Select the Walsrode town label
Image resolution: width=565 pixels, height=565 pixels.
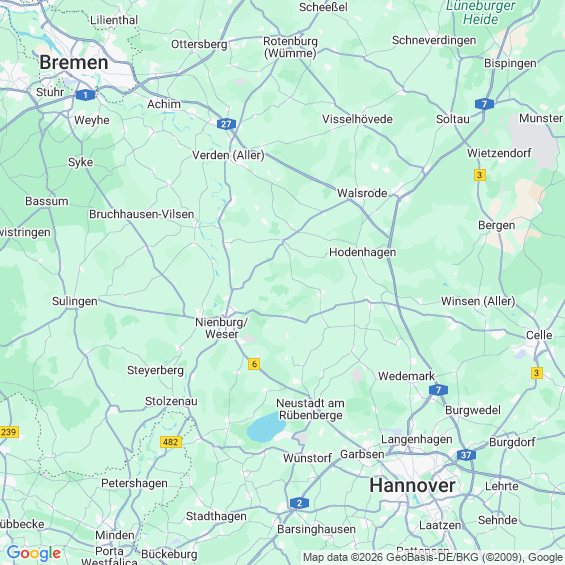click(362, 193)
